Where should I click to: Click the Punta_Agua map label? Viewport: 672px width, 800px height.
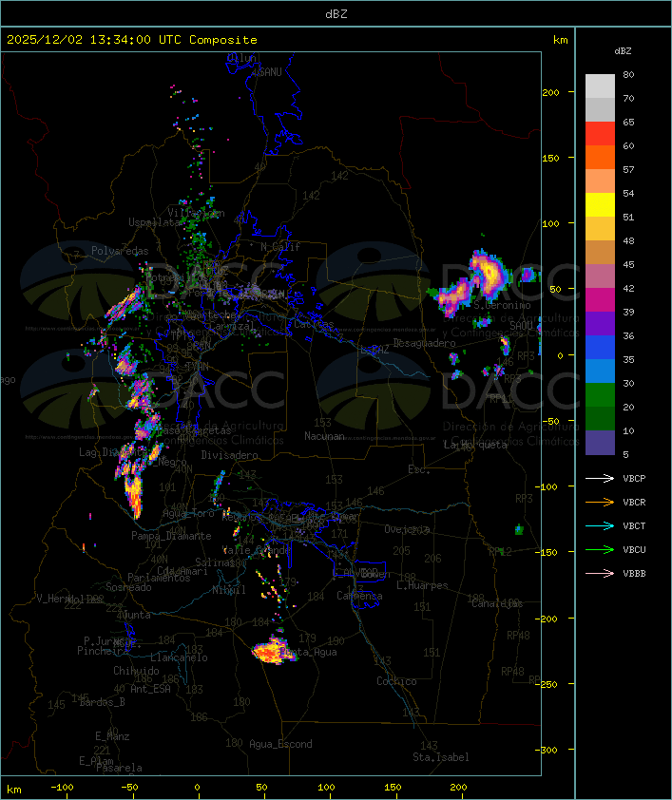[311, 652]
